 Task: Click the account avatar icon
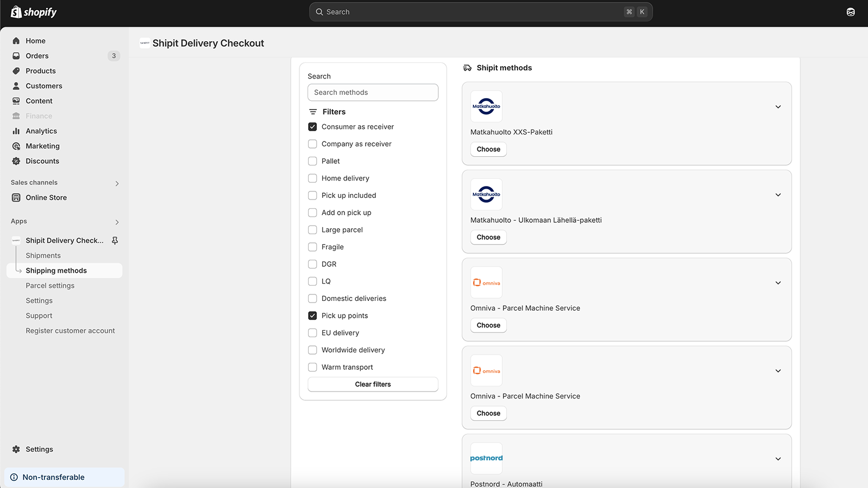[851, 12]
